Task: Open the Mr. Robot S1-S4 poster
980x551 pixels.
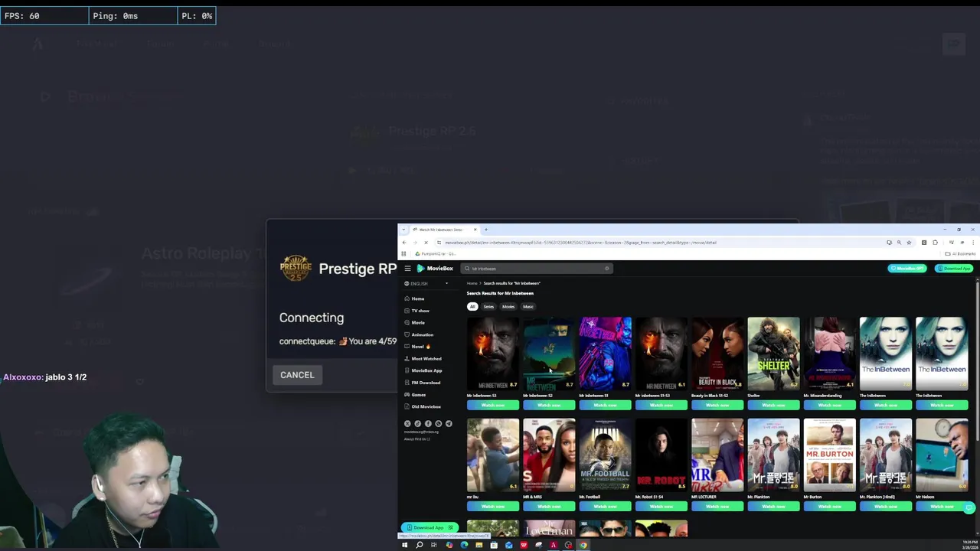Action: [661, 455]
